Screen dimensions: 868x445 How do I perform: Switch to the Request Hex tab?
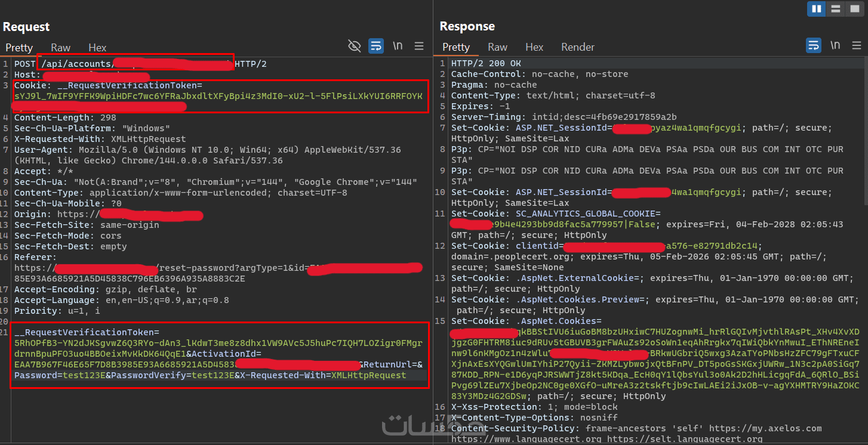click(97, 48)
